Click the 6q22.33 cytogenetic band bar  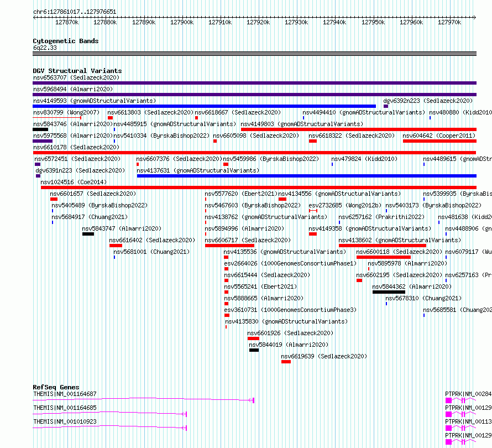tap(255, 54)
